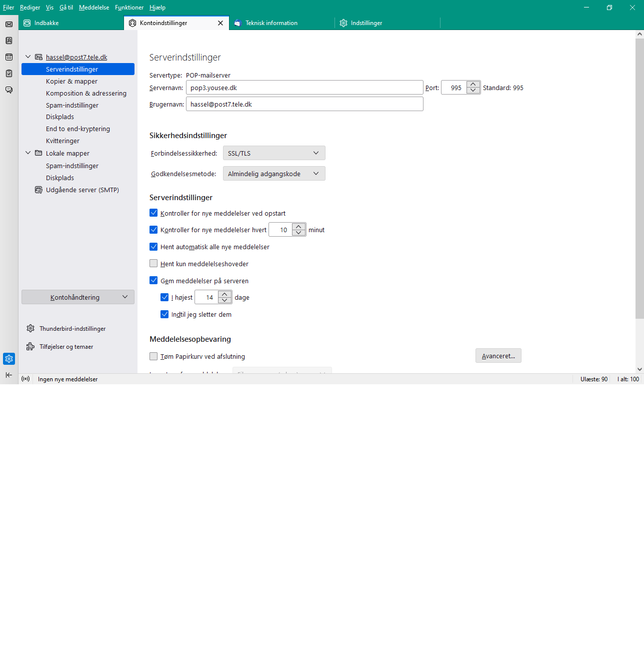
Task: Open the Mail space icon
Action: [9, 24]
